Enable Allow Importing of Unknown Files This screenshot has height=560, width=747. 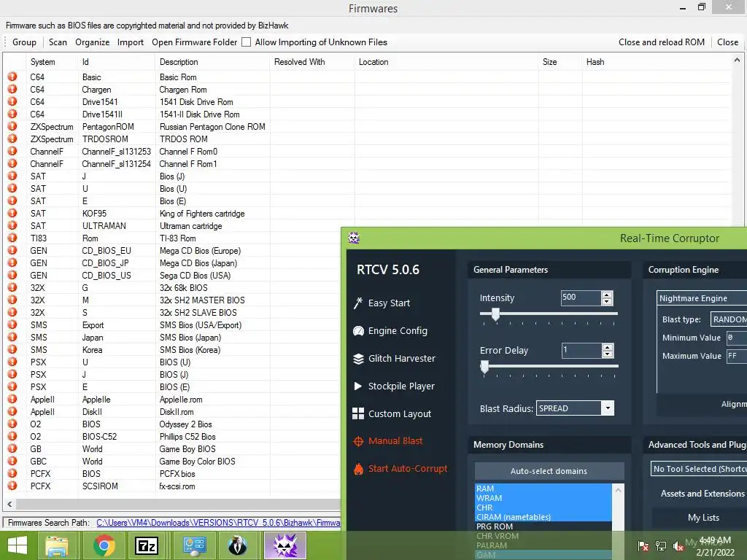[x=247, y=42]
